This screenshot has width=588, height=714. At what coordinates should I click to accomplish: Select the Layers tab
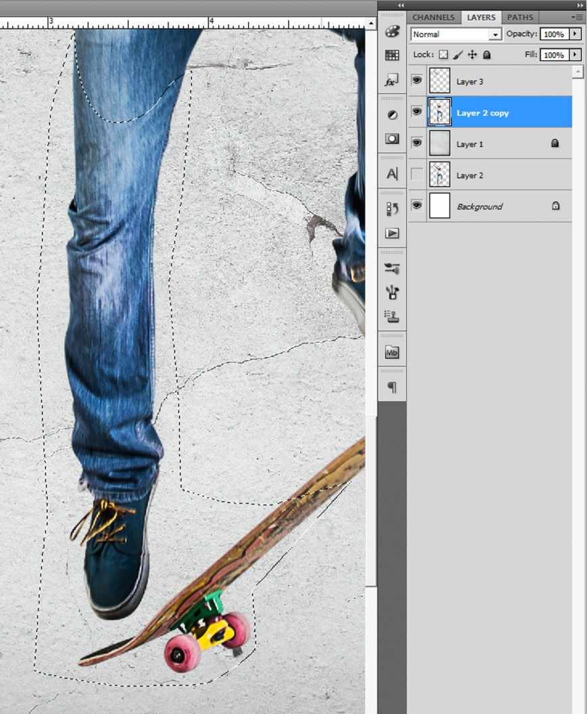click(x=481, y=18)
